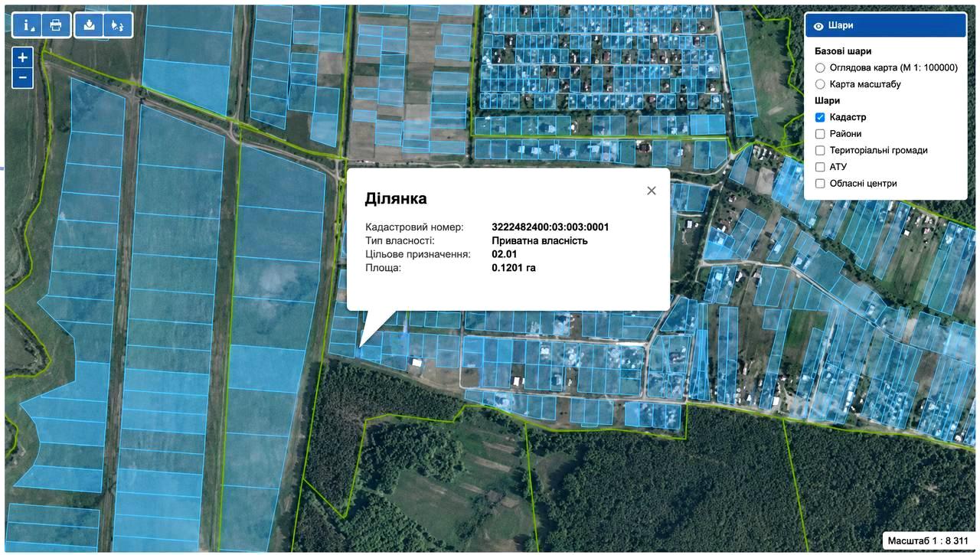Click cadastral number 3222482400:03:003:0001
This screenshot has width=980, height=555.
(x=550, y=227)
